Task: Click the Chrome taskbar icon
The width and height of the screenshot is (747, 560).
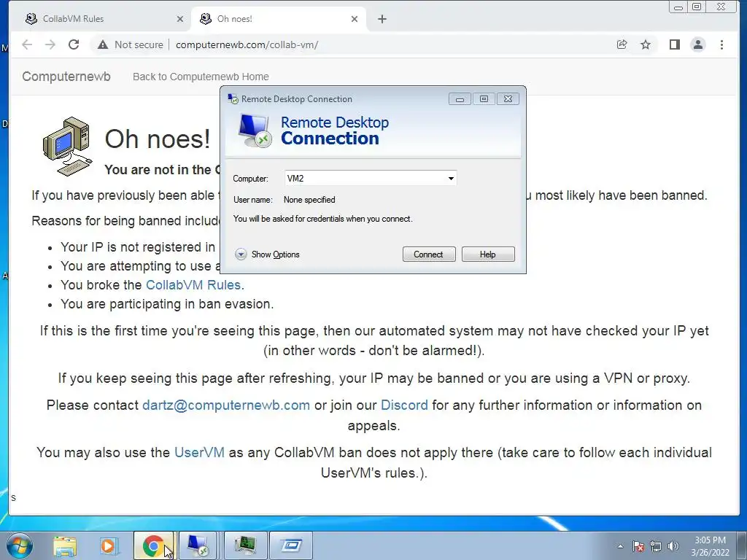Action: (154, 545)
